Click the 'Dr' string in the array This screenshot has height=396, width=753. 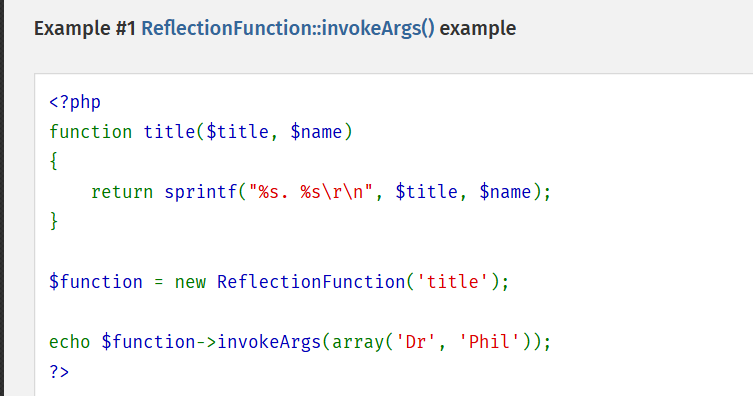coord(415,342)
